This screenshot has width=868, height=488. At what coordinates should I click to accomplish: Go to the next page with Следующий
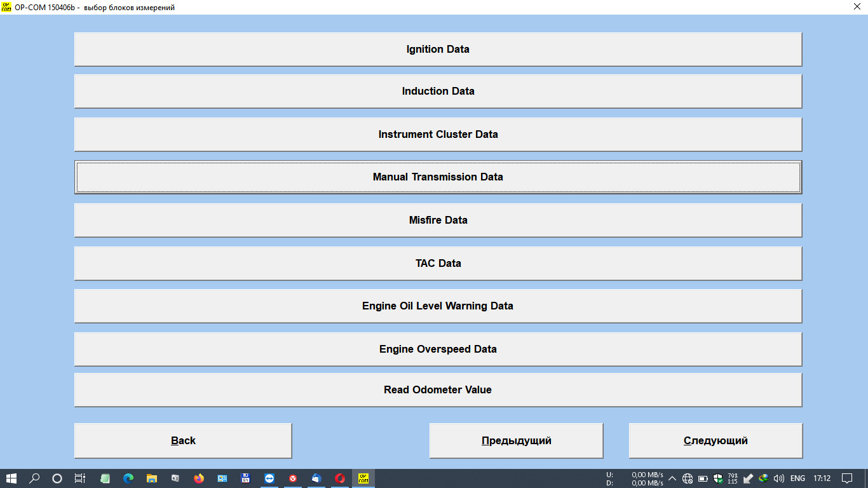pyautogui.click(x=715, y=440)
